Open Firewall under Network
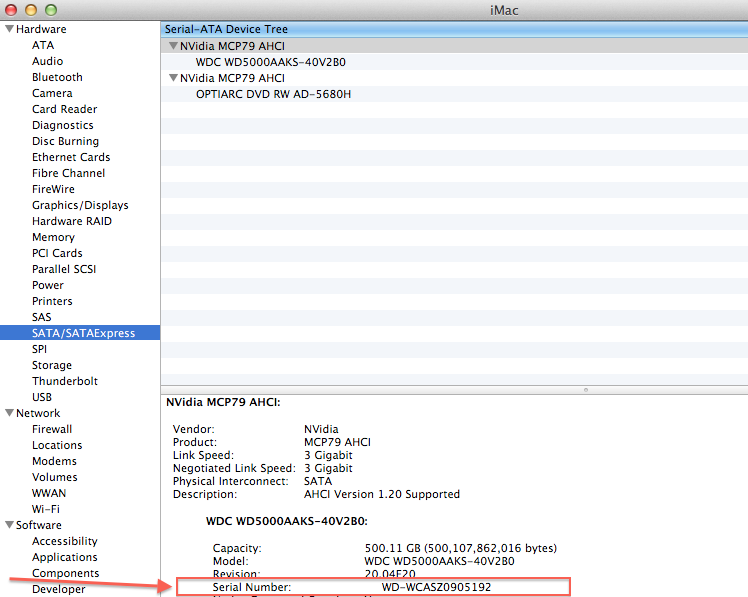748x597 pixels. pos(52,429)
